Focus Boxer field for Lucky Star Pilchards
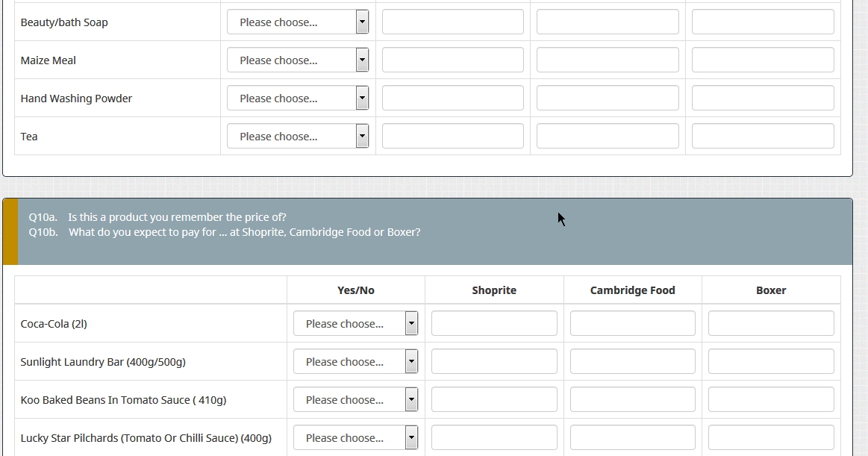The image size is (868, 456). [771, 438]
